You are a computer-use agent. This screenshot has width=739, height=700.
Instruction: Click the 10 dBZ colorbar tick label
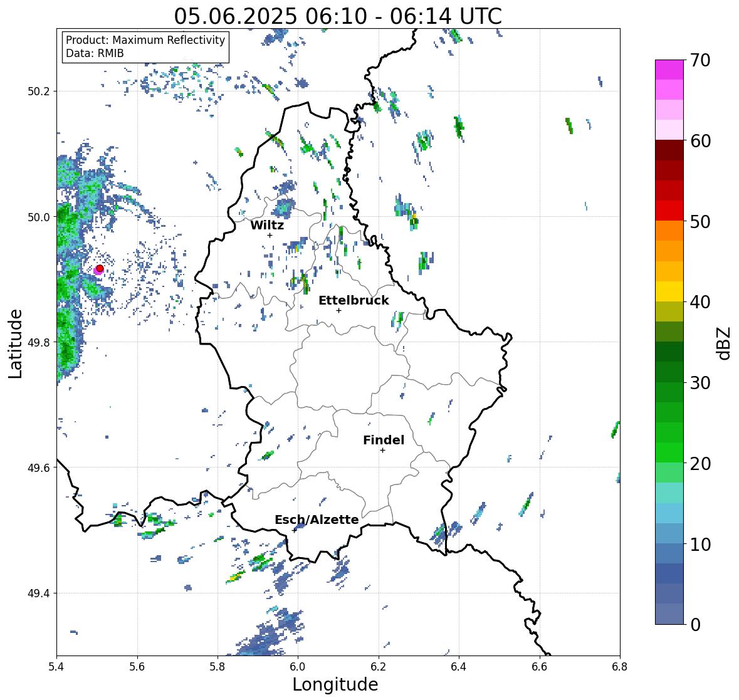(x=700, y=544)
